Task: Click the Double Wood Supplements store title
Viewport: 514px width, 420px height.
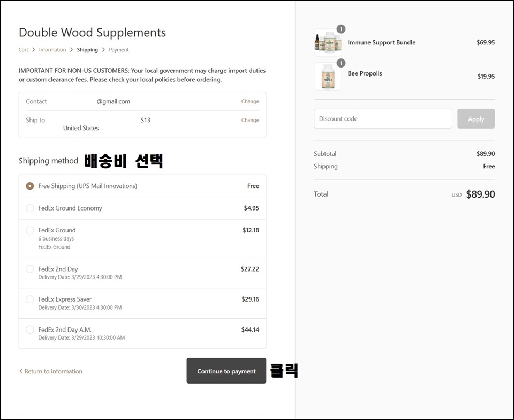Action: [93, 33]
